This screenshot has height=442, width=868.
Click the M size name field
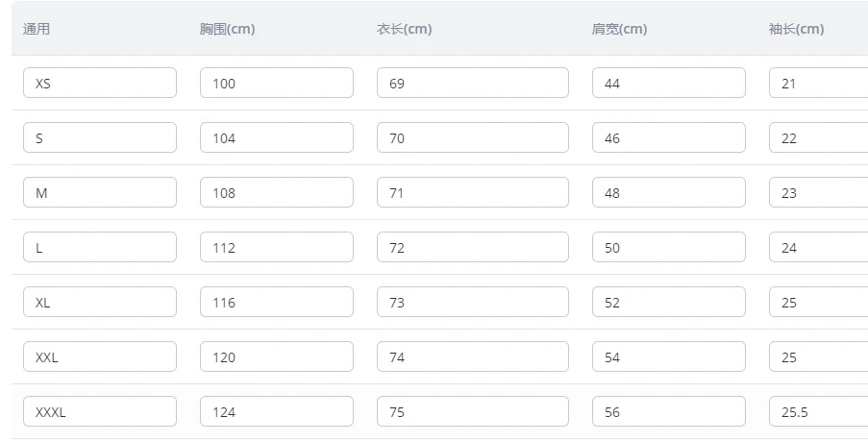(100, 192)
